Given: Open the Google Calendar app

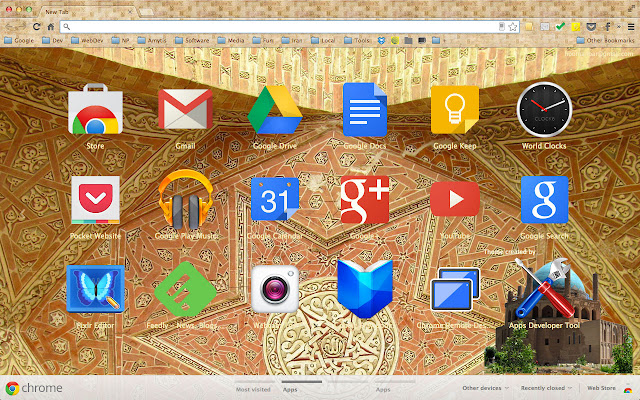Looking at the screenshot, I should (x=275, y=199).
